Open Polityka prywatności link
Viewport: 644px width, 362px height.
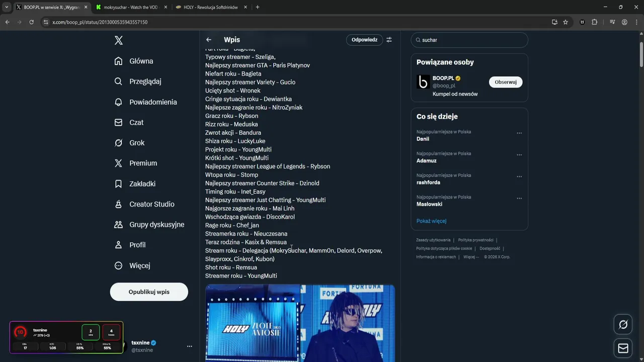(475, 240)
